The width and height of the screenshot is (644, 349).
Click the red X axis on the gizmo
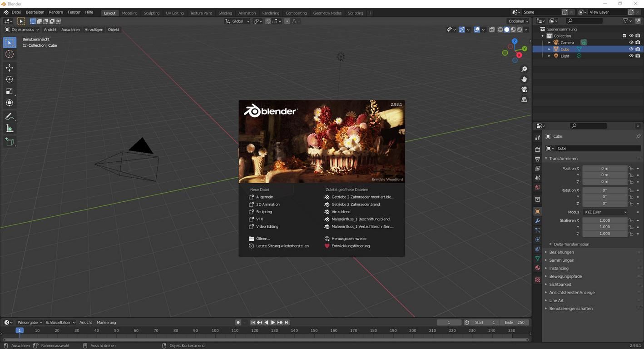point(520,55)
